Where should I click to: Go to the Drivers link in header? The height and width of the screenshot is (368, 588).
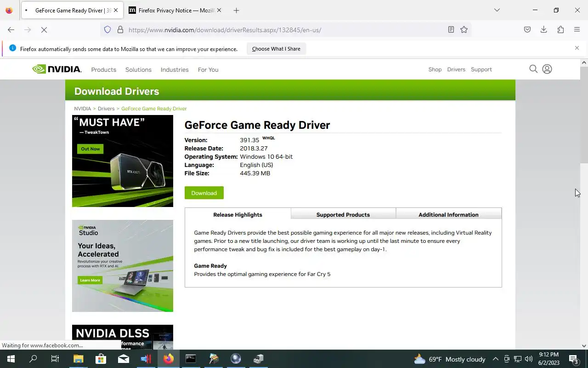[x=456, y=69]
